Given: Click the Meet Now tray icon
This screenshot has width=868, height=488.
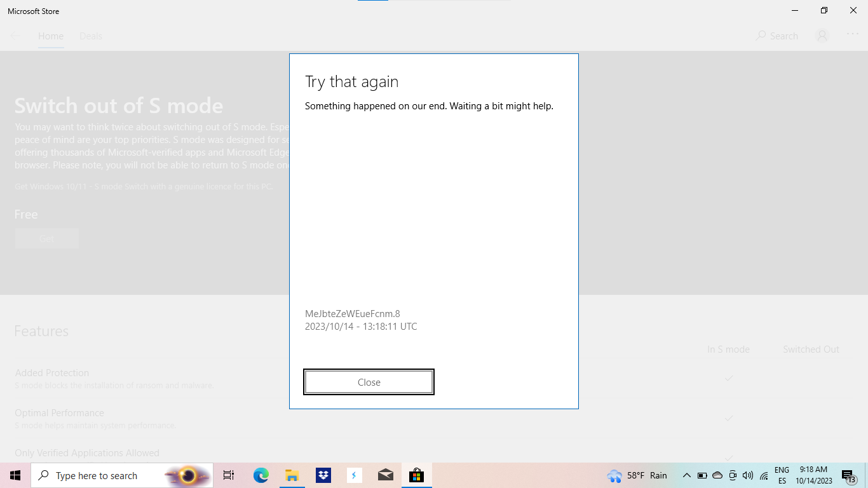Looking at the screenshot, I should pos(733,475).
